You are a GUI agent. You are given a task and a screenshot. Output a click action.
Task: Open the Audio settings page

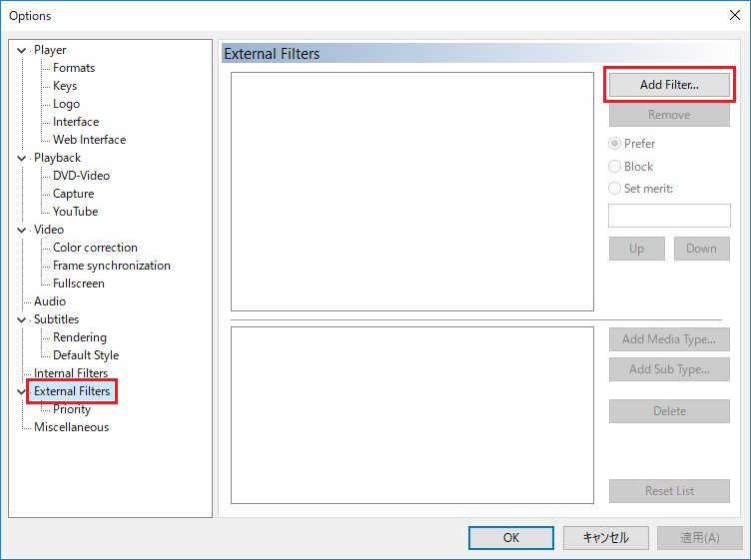pyautogui.click(x=50, y=301)
